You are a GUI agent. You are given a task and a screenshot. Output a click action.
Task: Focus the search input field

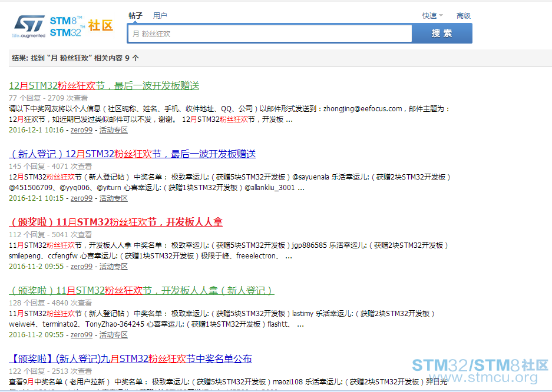click(x=270, y=34)
